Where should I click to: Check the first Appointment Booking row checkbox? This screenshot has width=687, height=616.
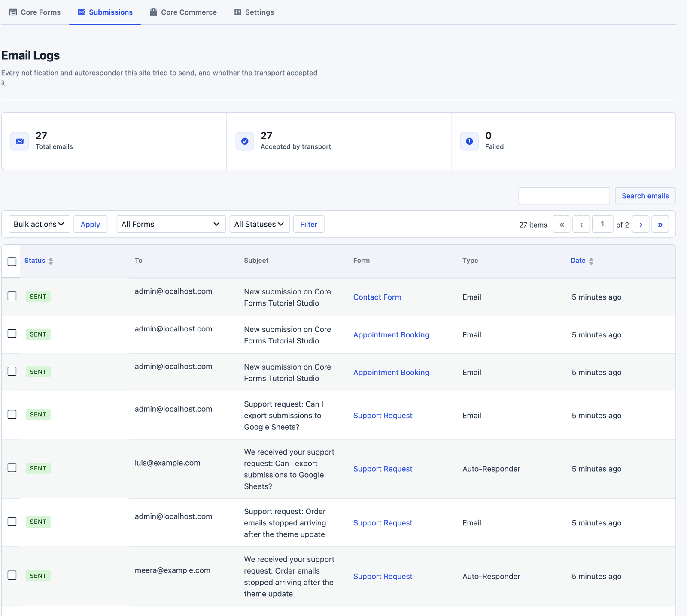pyautogui.click(x=12, y=334)
